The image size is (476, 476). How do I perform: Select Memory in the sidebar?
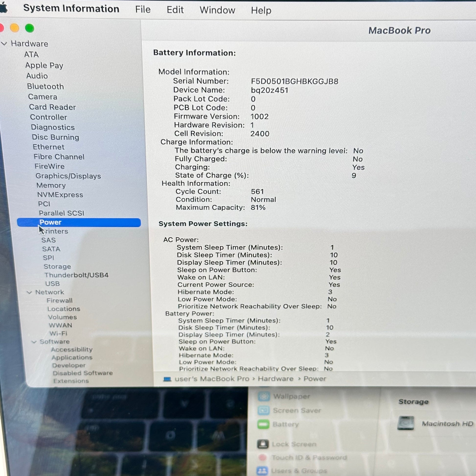(x=51, y=185)
